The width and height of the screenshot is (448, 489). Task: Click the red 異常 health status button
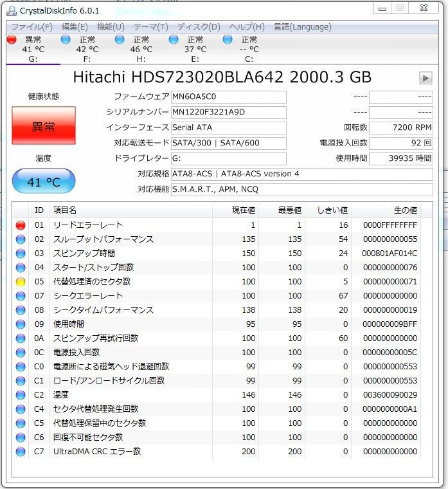click(44, 125)
